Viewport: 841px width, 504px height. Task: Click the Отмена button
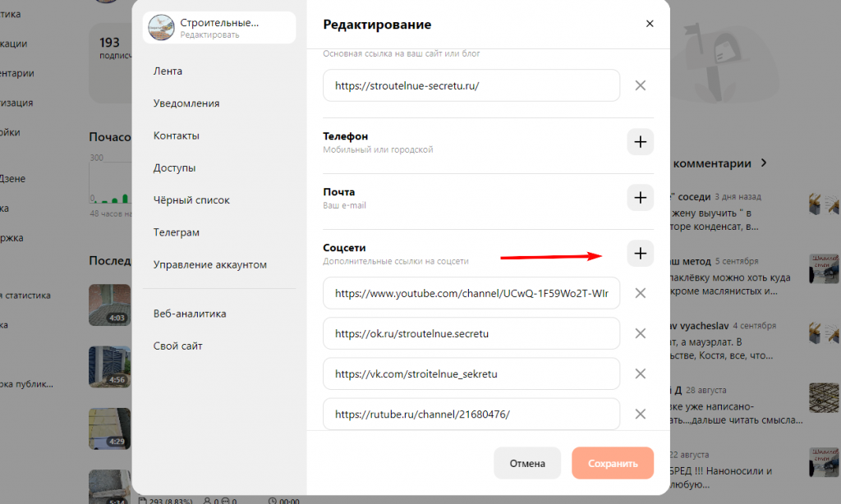527,463
